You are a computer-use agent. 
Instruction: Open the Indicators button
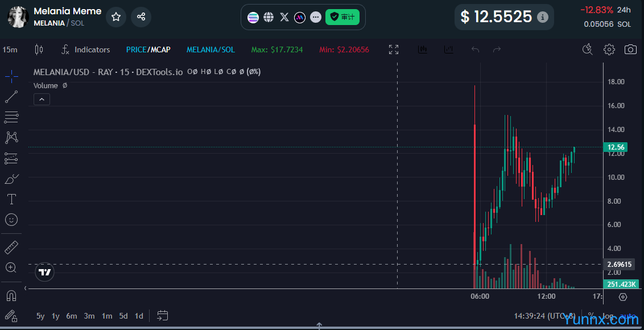pyautogui.click(x=86, y=49)
